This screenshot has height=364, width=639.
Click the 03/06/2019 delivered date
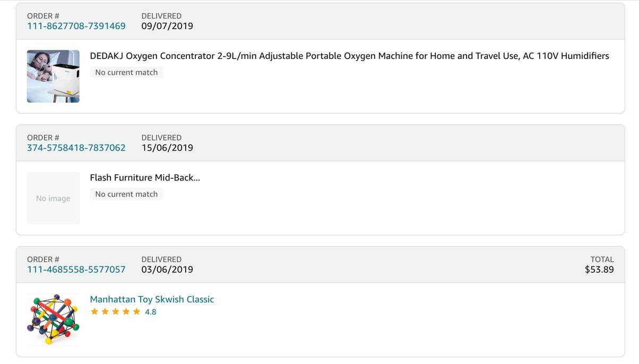167,270
